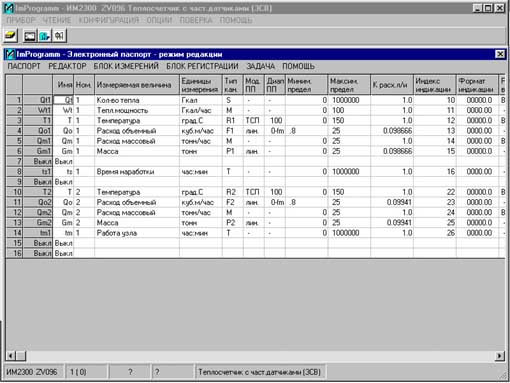Click the fourth toolbar icon with letters
Viewport: 510px width, 383px height.
(x=59, y=36)
